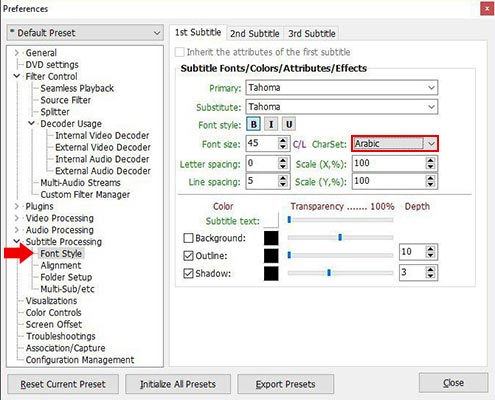
Task: Increase Outline depth value stepper
Action: 430,248
